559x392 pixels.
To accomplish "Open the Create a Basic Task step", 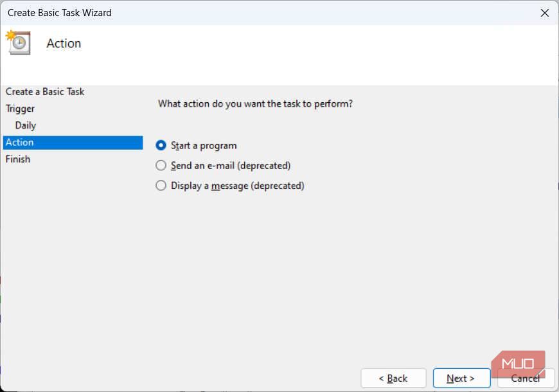I will [44, 91].
